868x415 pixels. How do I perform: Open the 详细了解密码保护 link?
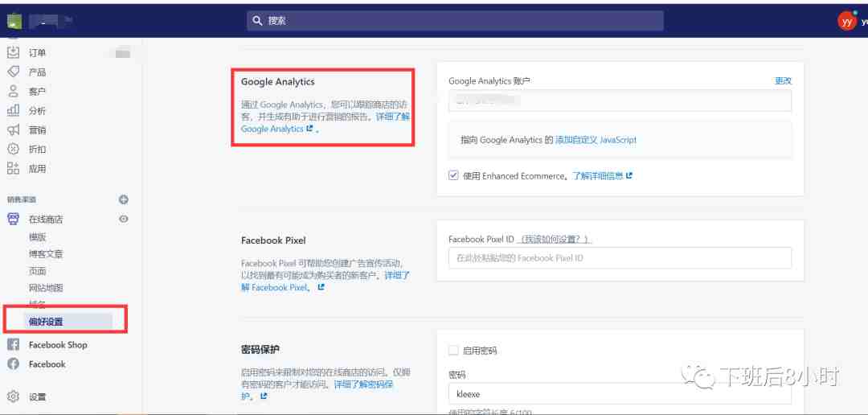318,389
